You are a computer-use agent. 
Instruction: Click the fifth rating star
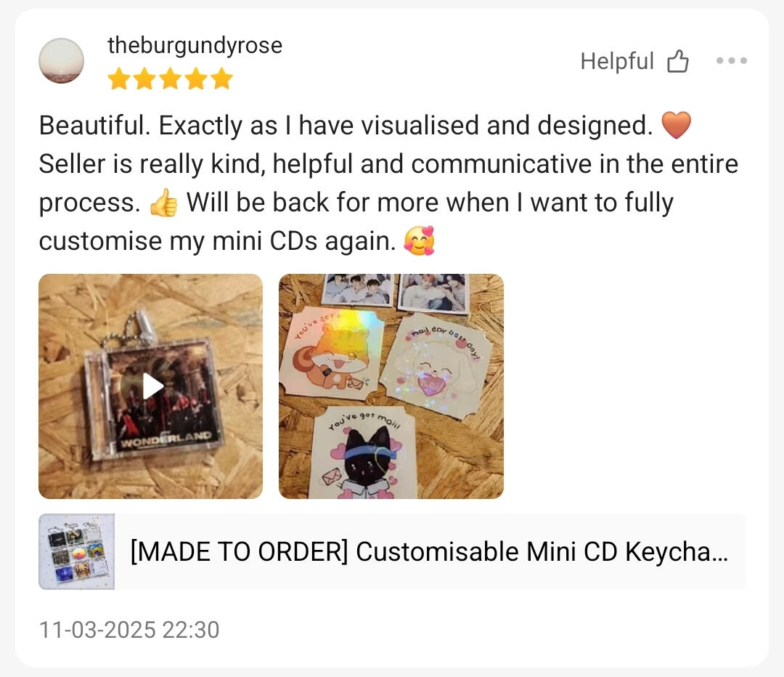pyautogui.click(x=222, y=79)
